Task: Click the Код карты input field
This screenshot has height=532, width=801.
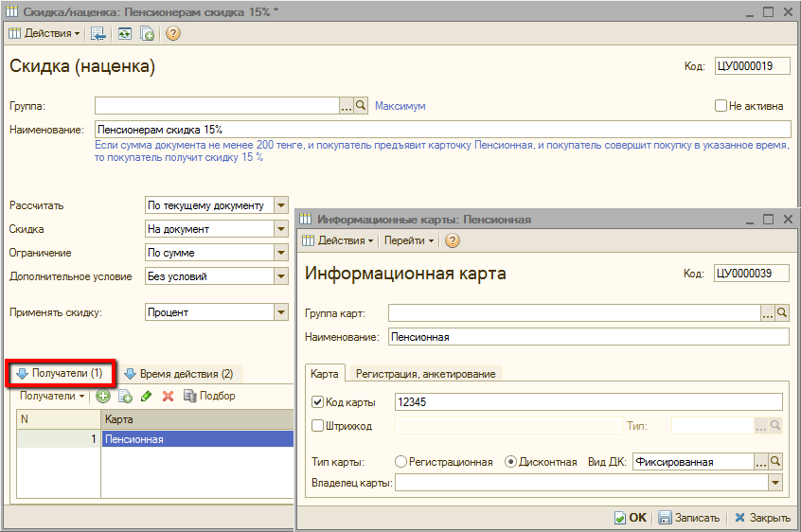Action: point(587,402)
